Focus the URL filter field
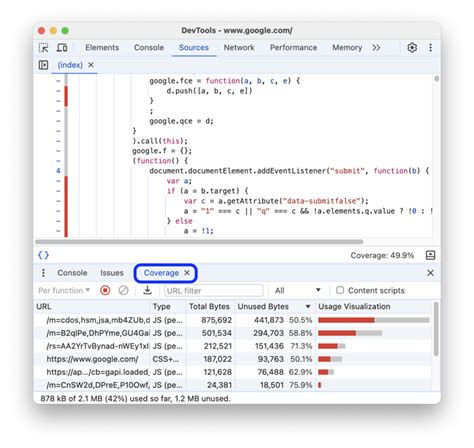 tap(214, 291)
